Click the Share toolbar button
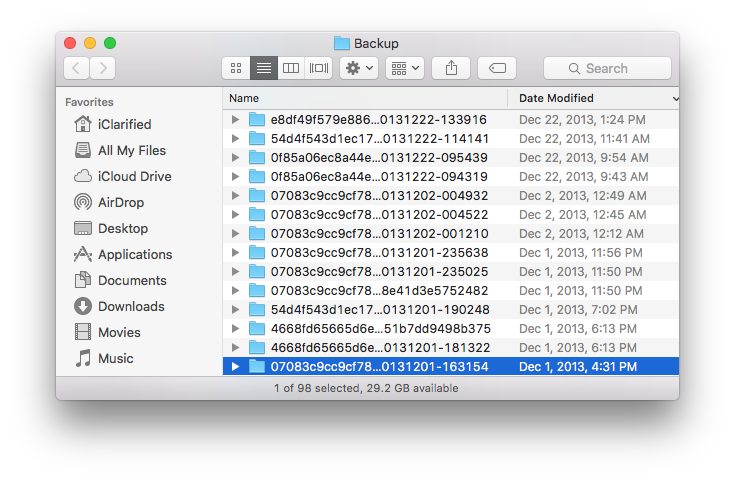This screenshot has height=480, width=735. (x=451, y=68)
